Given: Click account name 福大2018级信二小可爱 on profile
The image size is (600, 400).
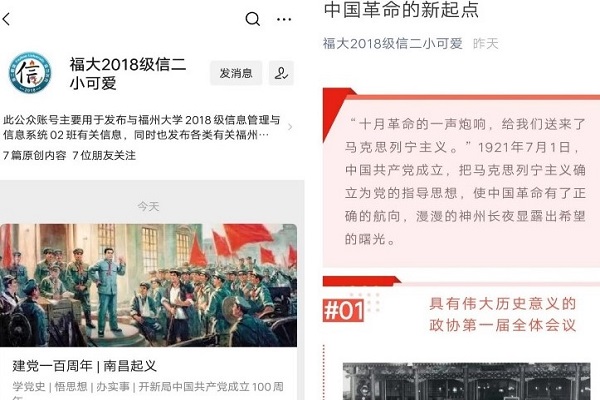Looking at the screenshot, I should 128,73.
